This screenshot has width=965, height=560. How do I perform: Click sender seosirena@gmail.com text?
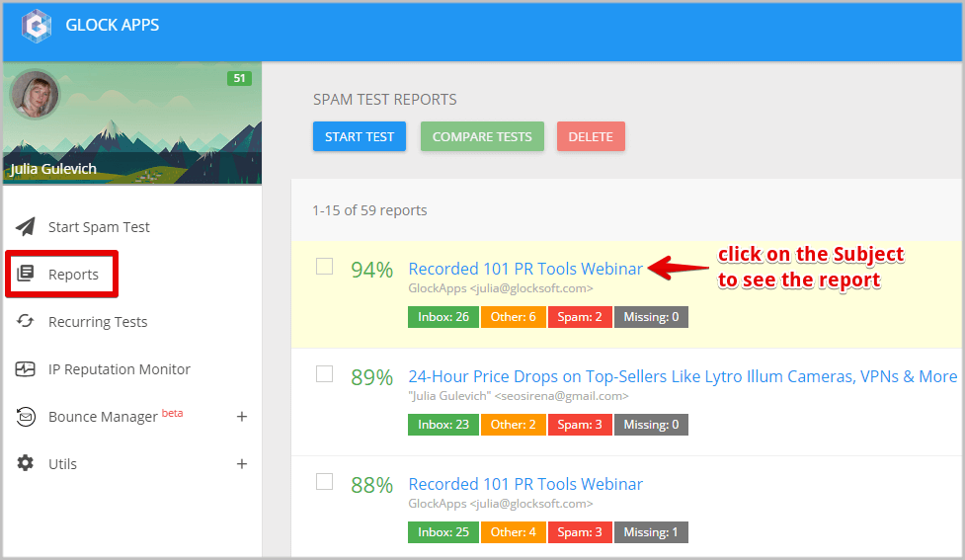561,396
